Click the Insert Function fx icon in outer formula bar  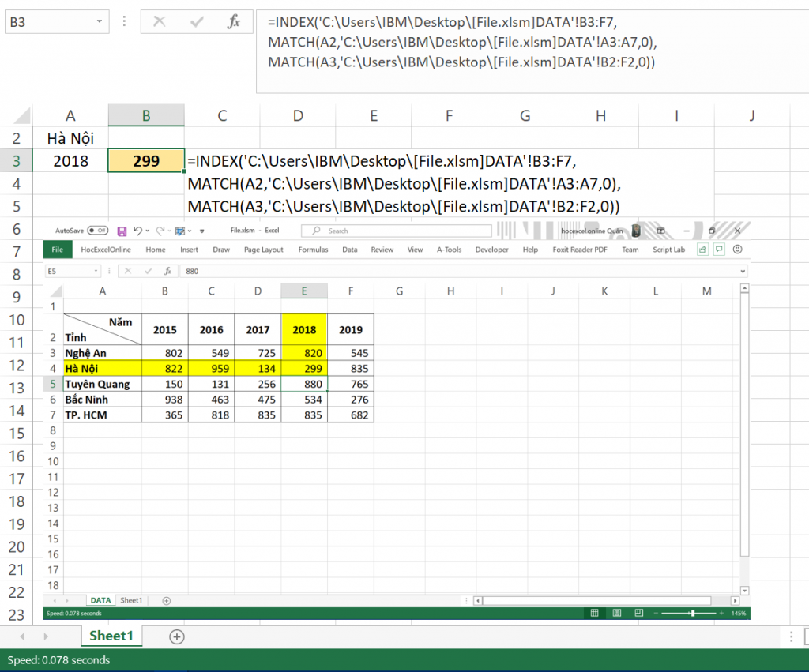[234, 22]
